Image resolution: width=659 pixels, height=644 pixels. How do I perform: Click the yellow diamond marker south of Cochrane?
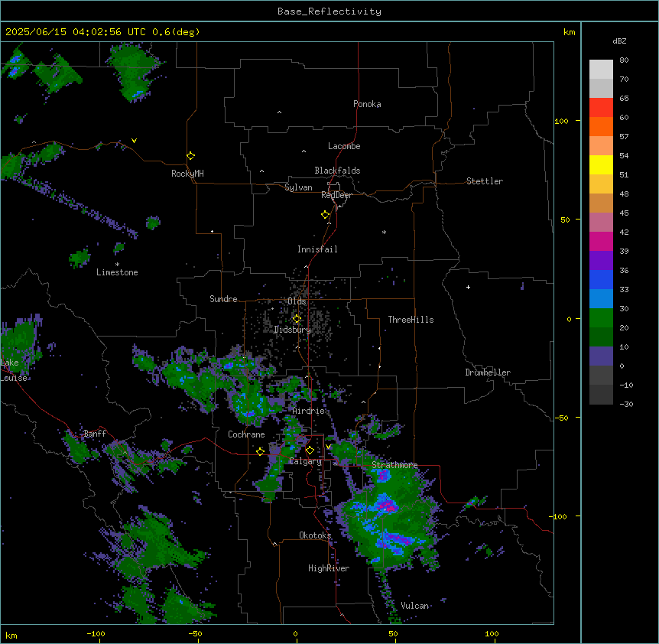click(x=260, y=451)
